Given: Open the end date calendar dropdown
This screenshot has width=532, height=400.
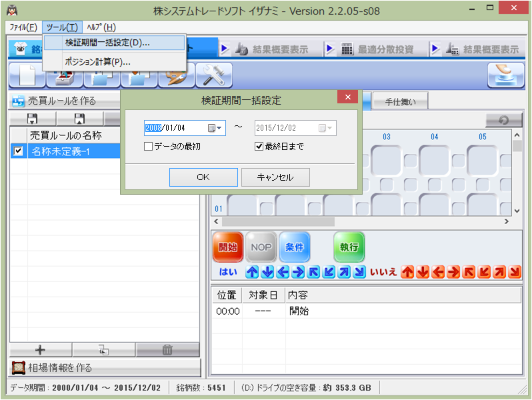Looking at the screenshot, I should click(x=325, y=128).
